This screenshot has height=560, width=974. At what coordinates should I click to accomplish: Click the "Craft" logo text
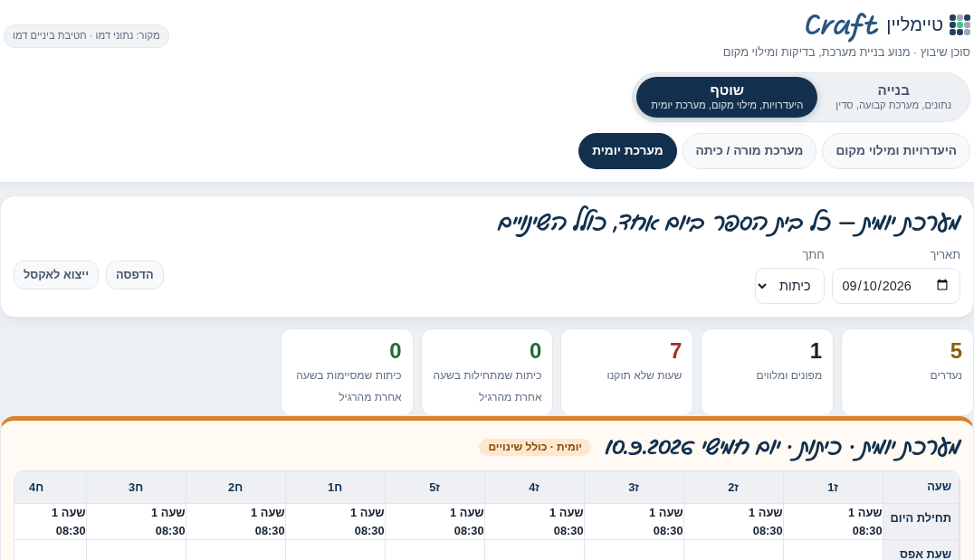tap(841, 26)
